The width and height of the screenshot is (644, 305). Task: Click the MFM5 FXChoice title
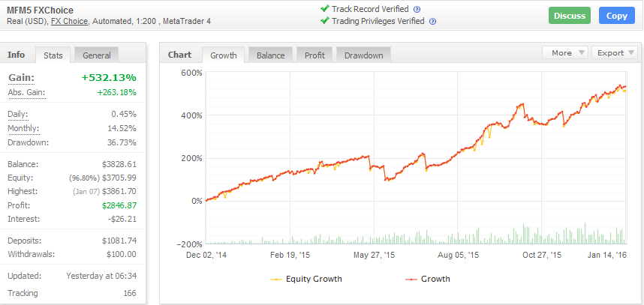pos(41,10)
